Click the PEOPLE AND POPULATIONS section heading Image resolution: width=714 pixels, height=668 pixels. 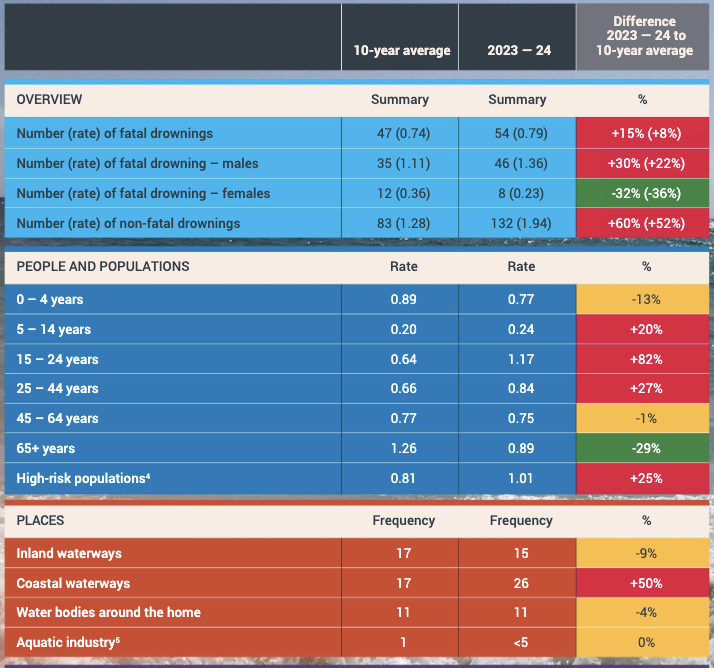tap(103, 267)
